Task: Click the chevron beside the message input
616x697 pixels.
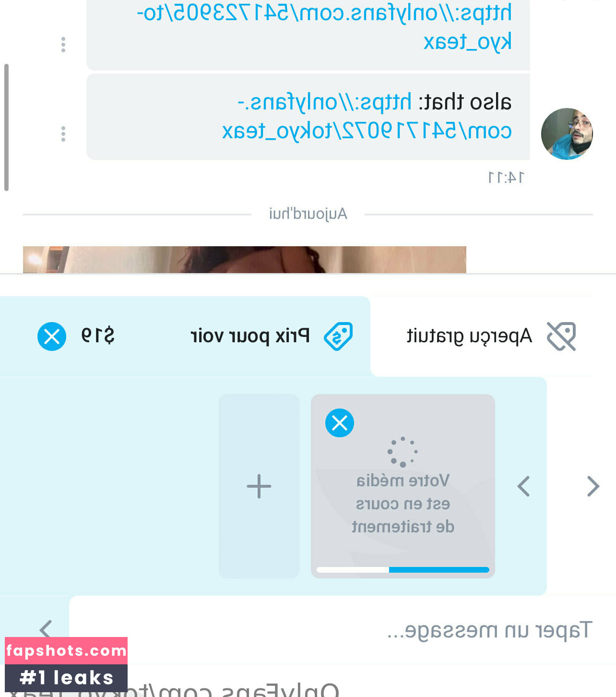Action: (x=46, y=629)
